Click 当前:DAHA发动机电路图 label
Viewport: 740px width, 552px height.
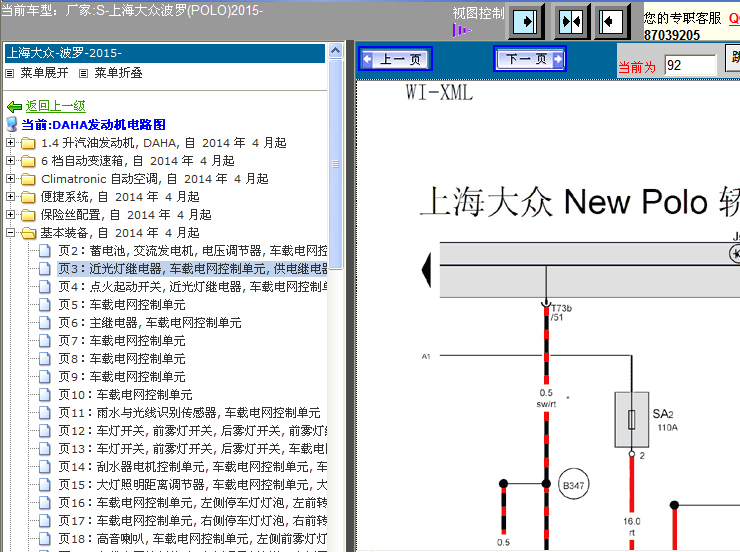pos(93,125)
